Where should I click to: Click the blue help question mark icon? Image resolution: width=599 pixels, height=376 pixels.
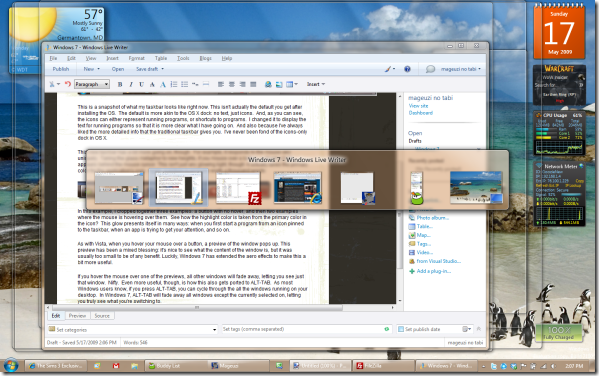tap(407, 69)
